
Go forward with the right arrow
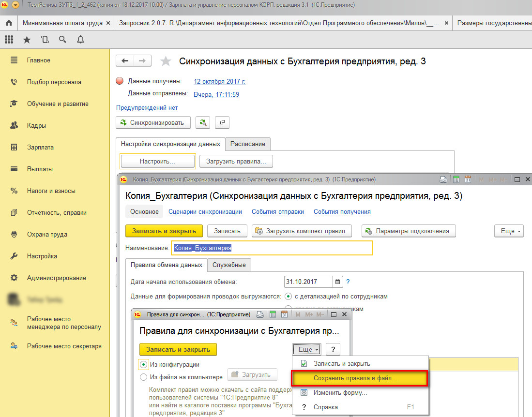[142, 60]
